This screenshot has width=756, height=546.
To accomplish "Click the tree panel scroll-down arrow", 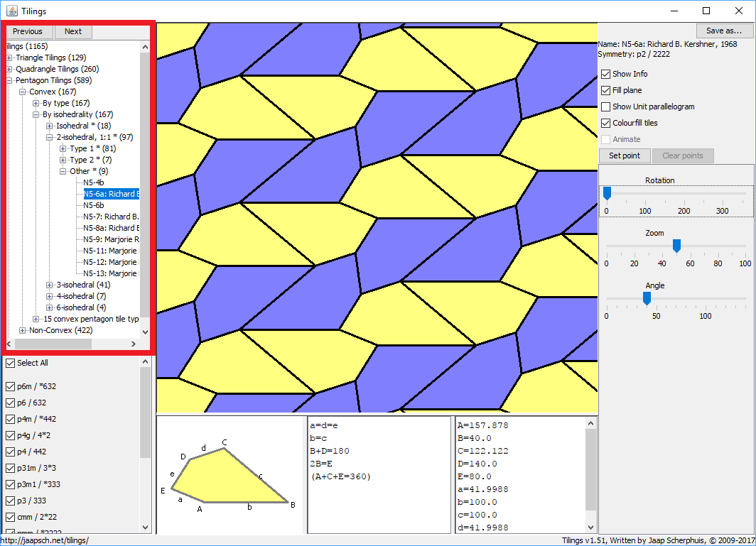I will (x=145, y=332).
